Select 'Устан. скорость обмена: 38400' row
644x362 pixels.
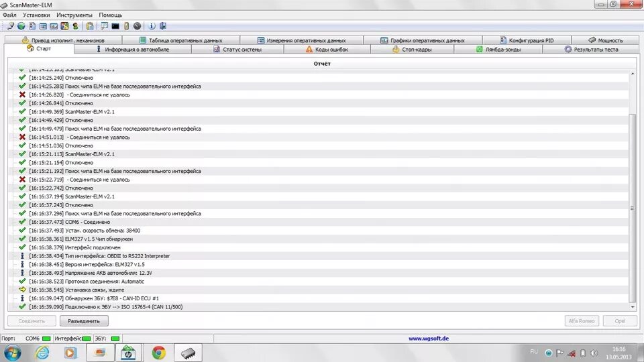(318, 230)
